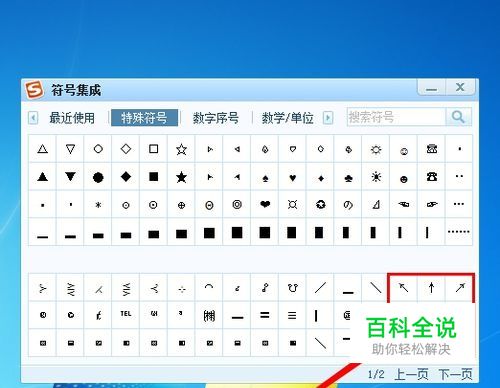Insert the solid black telephone symbol
Image resolution: width=500 pixels, height=388 pixels.
(x=432, y=177)
